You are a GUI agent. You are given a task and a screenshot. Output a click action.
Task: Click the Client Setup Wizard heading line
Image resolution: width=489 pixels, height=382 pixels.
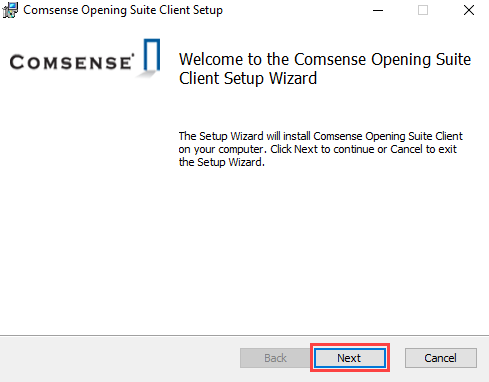click(x=248, y=79)
